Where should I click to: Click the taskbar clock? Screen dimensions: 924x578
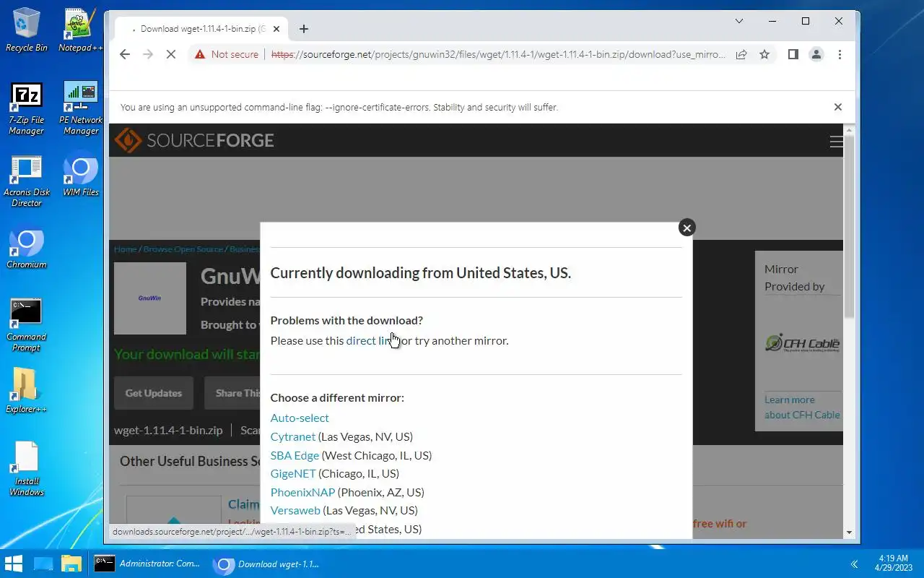pos(894,564)
